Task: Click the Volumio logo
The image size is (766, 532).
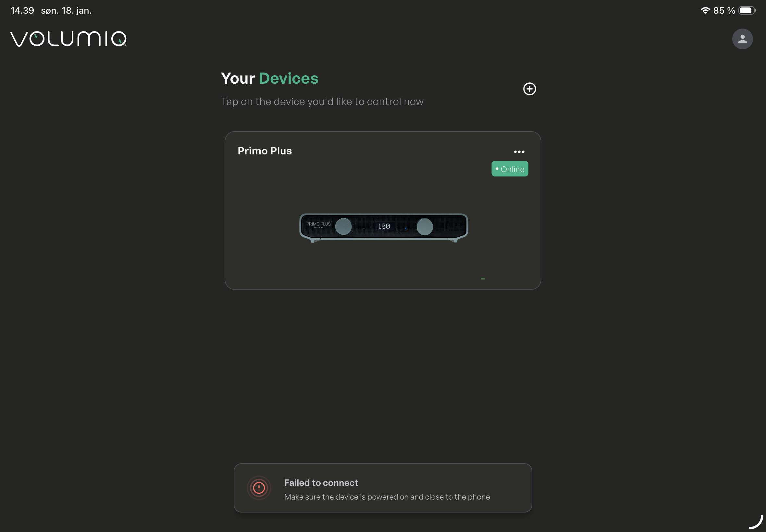Action: point(68,39)
